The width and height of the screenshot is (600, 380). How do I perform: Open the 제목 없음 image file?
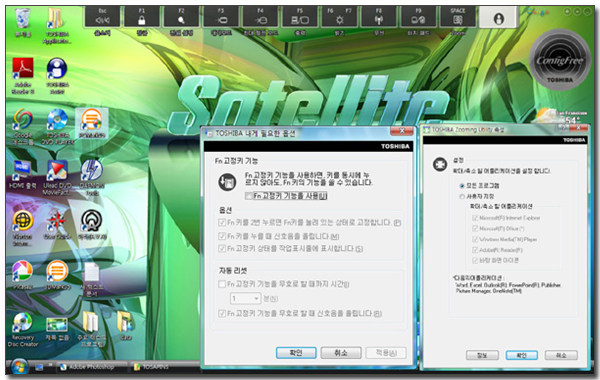pyautogui.click(x=57, y=328)
